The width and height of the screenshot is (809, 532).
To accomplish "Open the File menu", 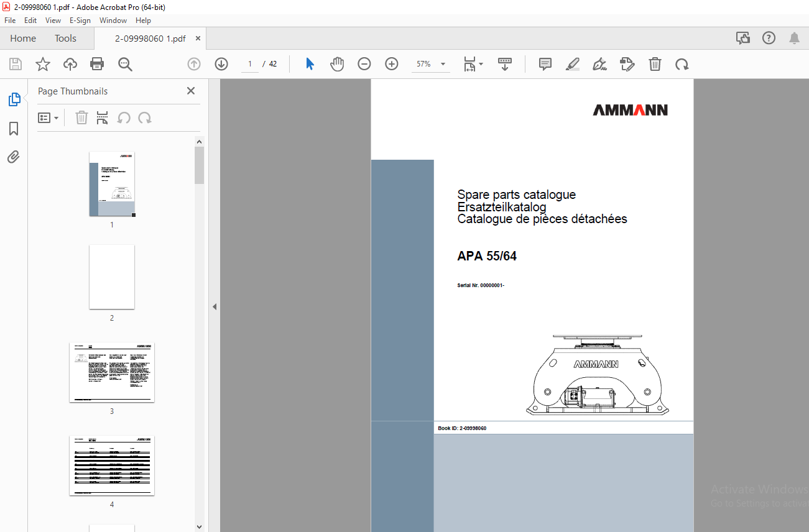I will (x=10, y=21).
